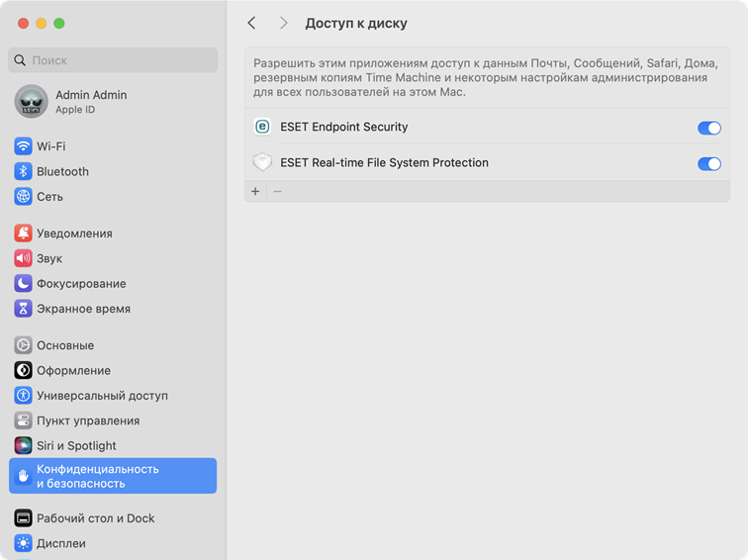Click the Уведомления bell icon
This screenshot has height=560, width=748.
coord(23,233)
